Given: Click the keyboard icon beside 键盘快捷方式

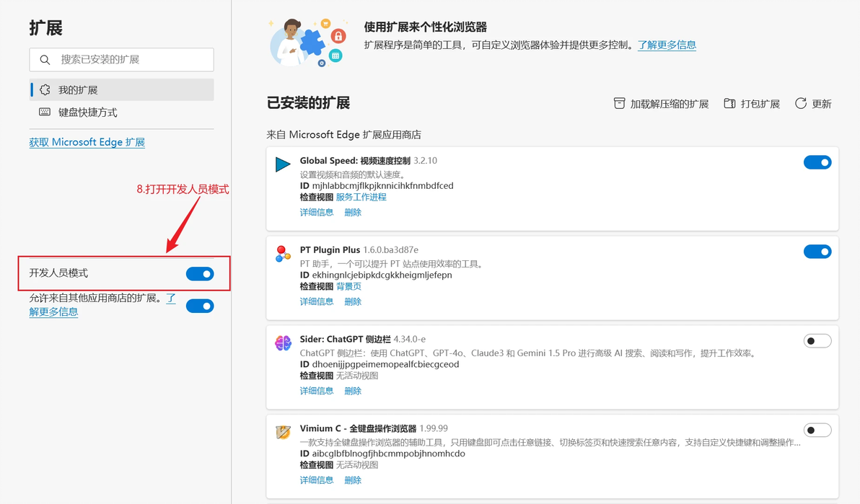Looking at the screenshot, I should 45,112.
